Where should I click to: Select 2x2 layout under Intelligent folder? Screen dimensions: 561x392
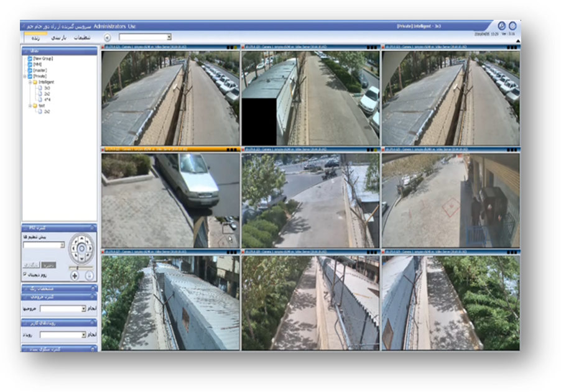click(47, 94)
